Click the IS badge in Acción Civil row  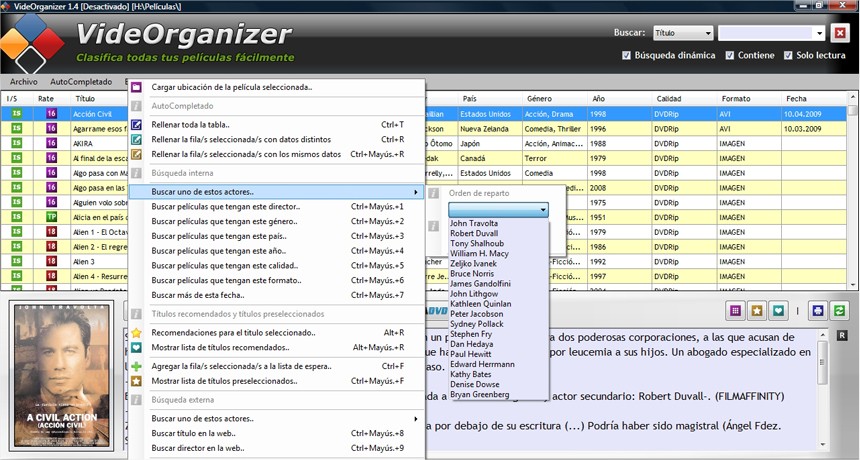click(16, 113)
